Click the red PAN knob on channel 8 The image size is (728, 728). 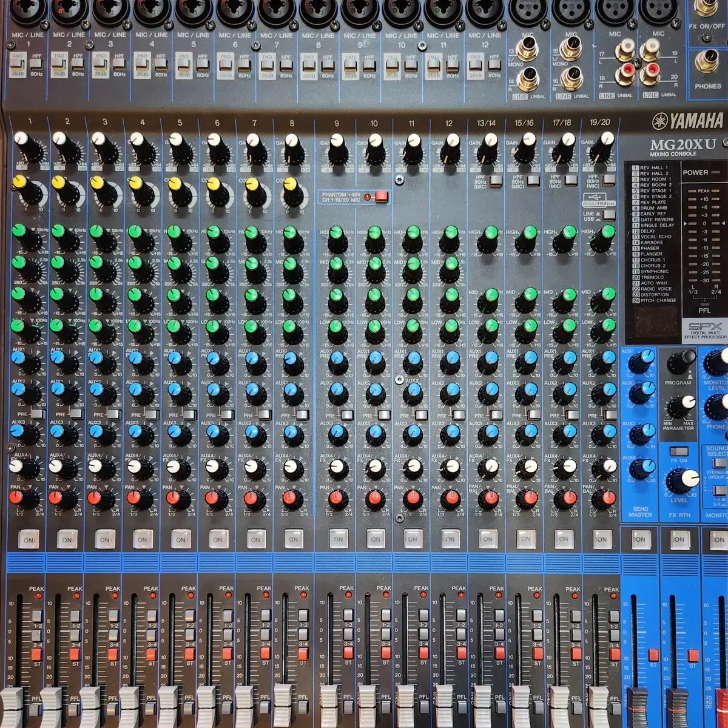[292, 500]
